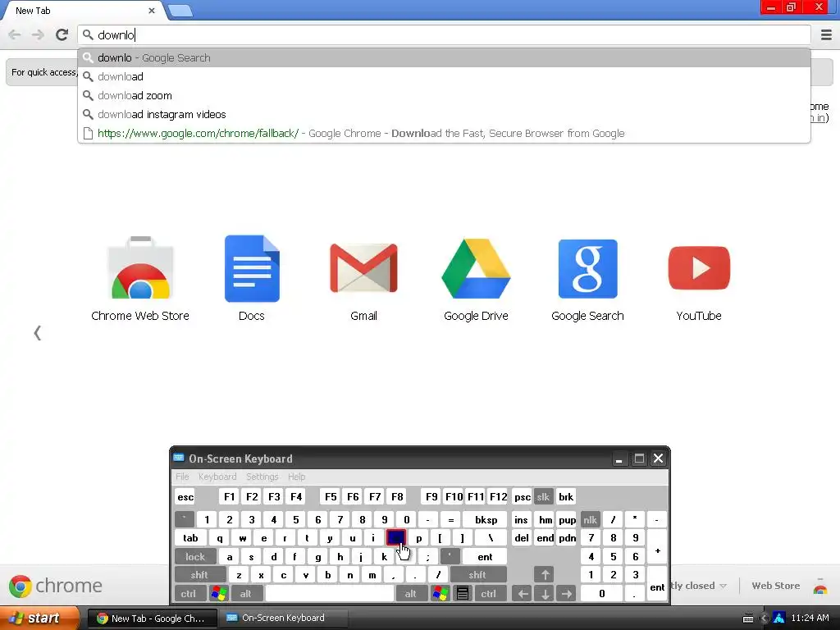Toggle the nlk num lock key

pos(590,519)
